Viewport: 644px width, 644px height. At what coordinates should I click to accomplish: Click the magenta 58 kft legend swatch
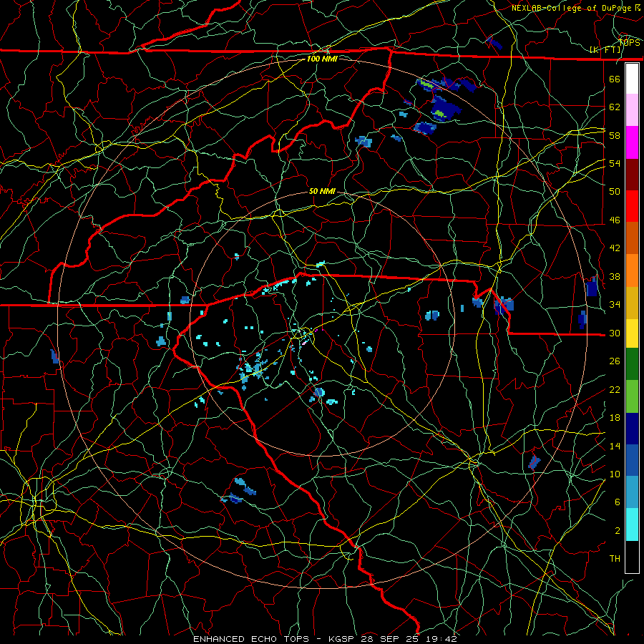point(632,142)
